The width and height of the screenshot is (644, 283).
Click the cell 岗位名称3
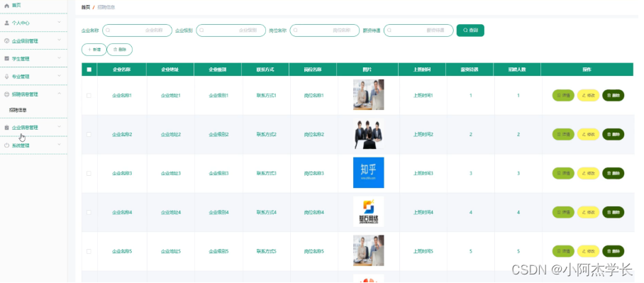point(313,173)
